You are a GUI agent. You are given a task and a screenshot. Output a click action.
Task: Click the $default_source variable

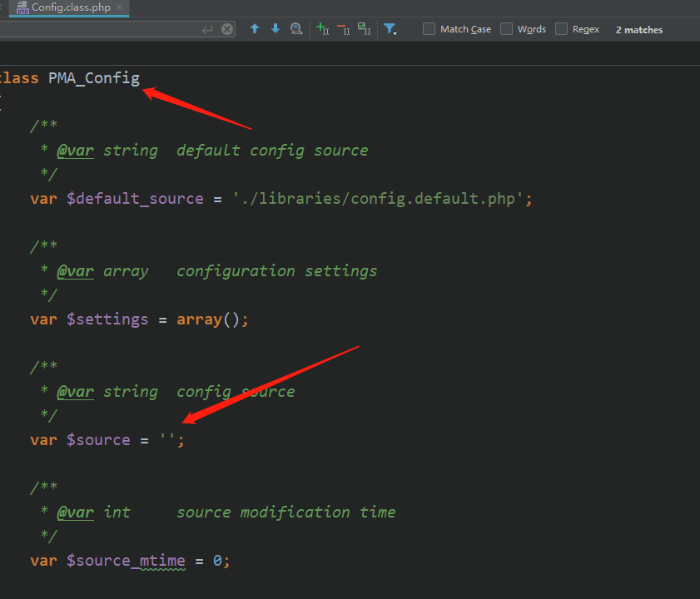[x=135, y=199]
